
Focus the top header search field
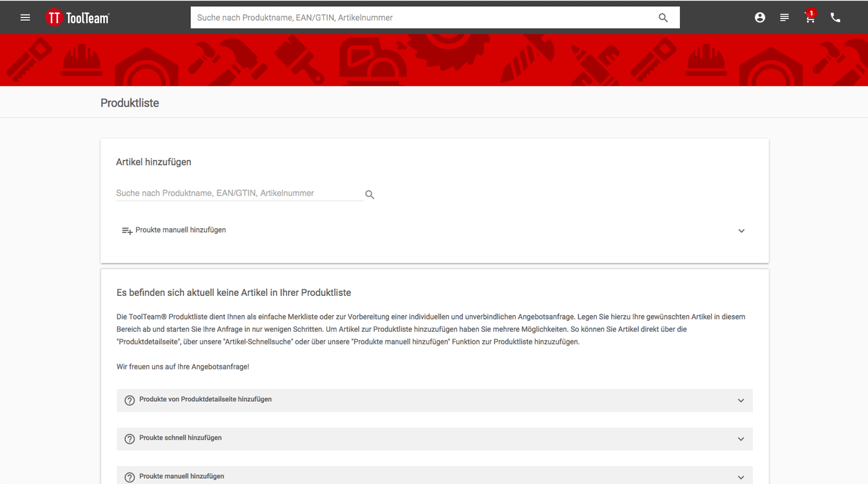tap(422, 18)
